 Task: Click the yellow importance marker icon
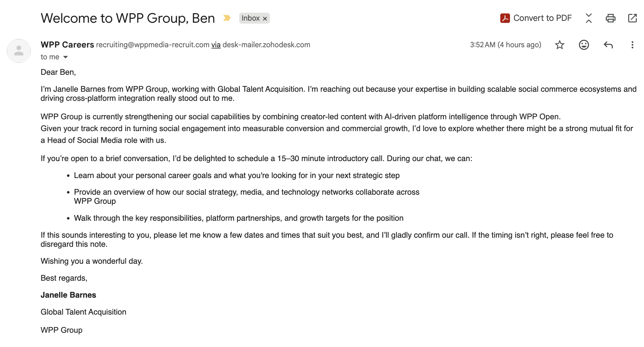(x=227, y=18)
